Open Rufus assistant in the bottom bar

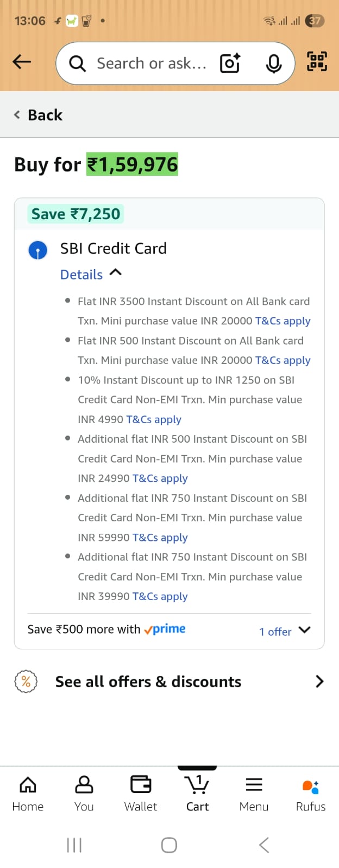[311, 794]
